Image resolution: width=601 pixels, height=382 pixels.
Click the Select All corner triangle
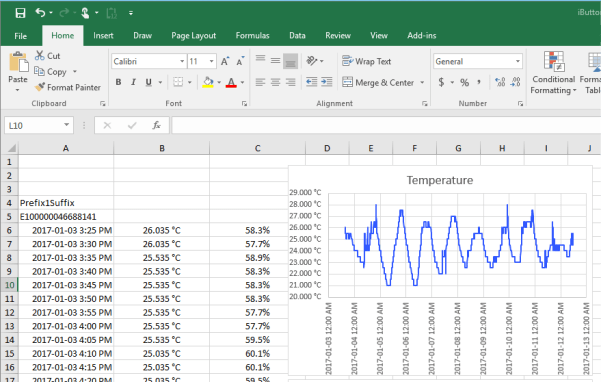click(11, 148)
